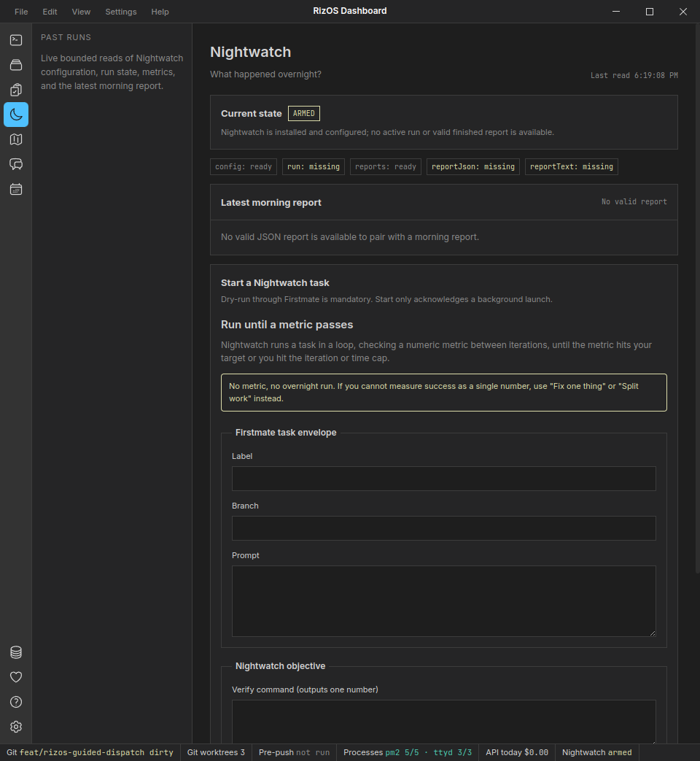Click into the Label input field
The image size is (700, 761).
point(444,479)
